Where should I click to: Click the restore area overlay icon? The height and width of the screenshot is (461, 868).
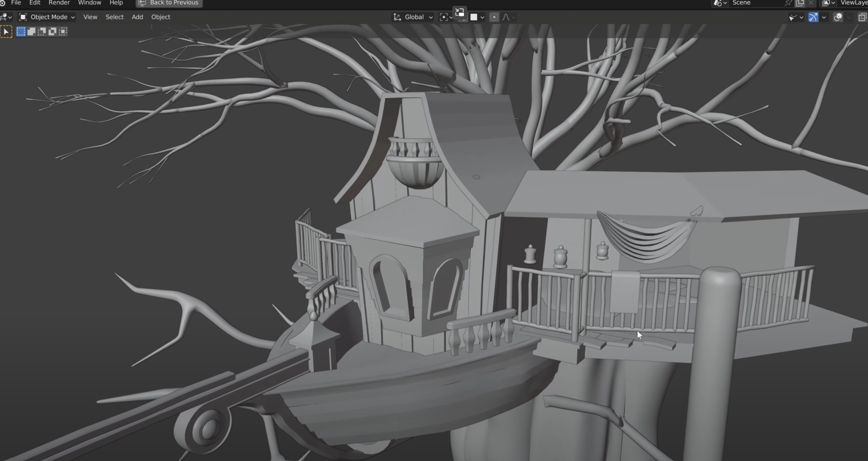tap(460, 13)
